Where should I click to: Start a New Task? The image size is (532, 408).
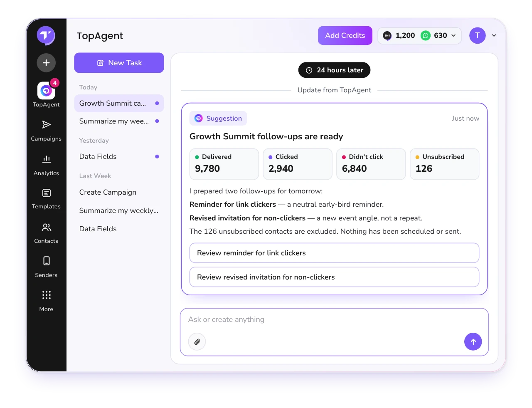pyautogui.click(x=119, y=63)
